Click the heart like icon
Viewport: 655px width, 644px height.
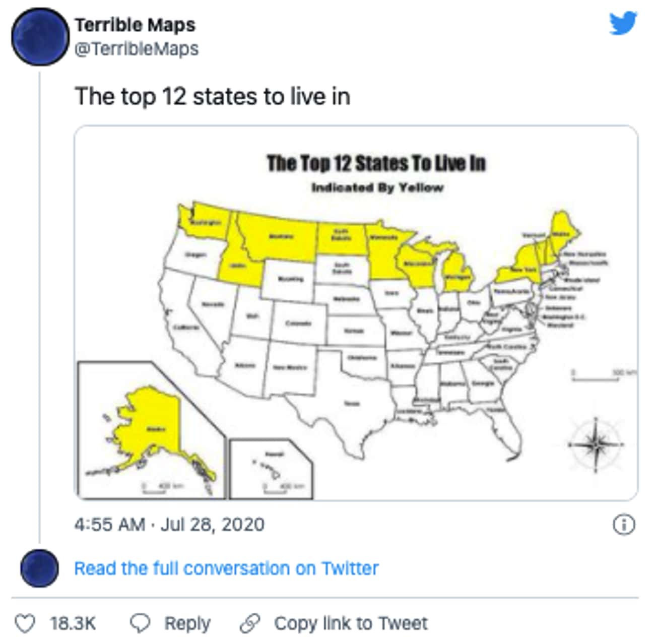pyautogui.click(x=25, y=623)
